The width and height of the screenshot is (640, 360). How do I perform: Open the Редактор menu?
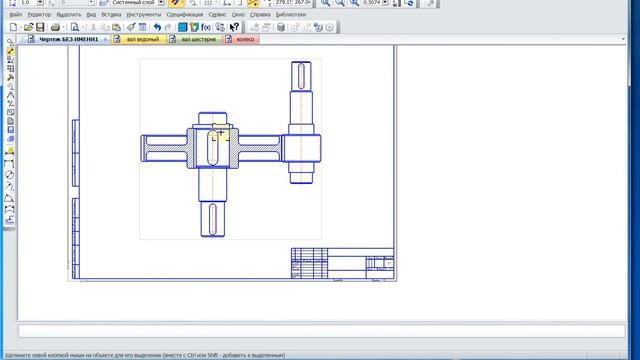(x=39, y=14)
